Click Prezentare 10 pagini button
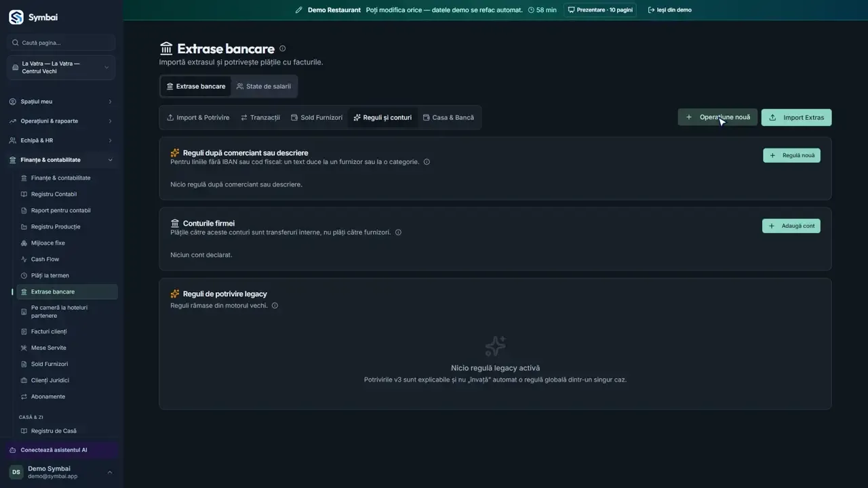Image resolution: width=868 pixels, height=488 pixels. click(600, 10)
